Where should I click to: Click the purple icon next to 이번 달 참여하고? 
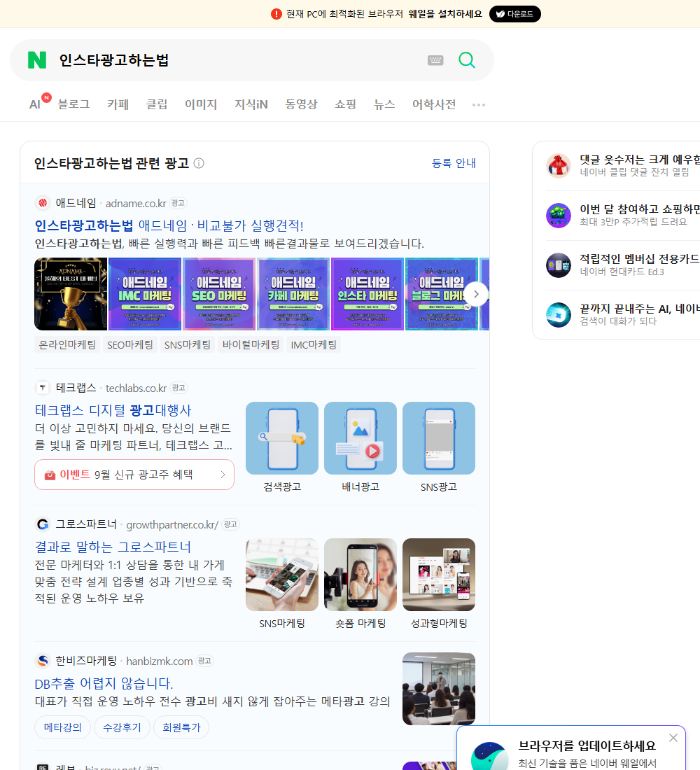[559, 215]
